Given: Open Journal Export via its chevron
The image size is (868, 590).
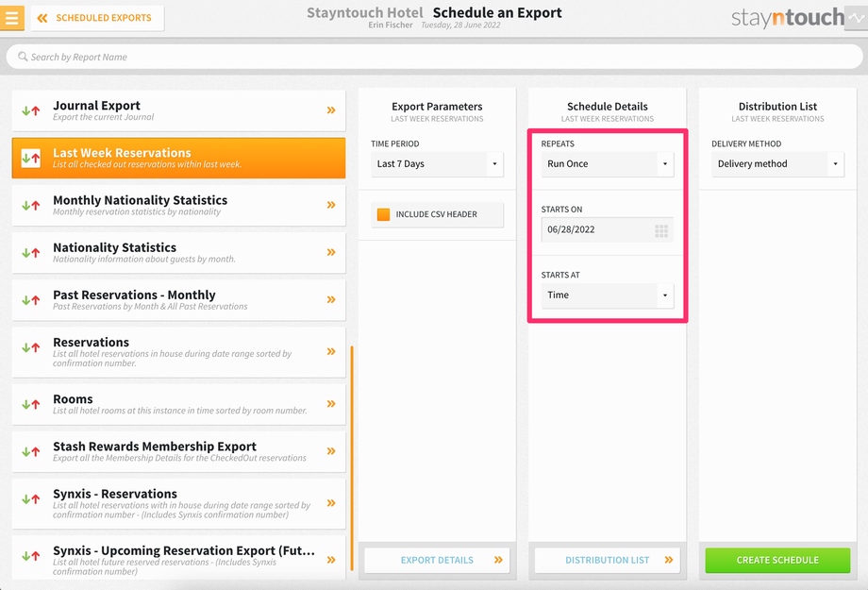Looking at the screenshot, I should tap(331, 110).
